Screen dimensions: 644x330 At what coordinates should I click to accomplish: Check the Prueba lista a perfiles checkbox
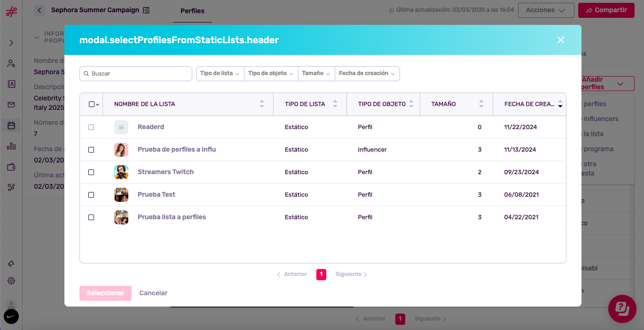(x=91, y=217)
